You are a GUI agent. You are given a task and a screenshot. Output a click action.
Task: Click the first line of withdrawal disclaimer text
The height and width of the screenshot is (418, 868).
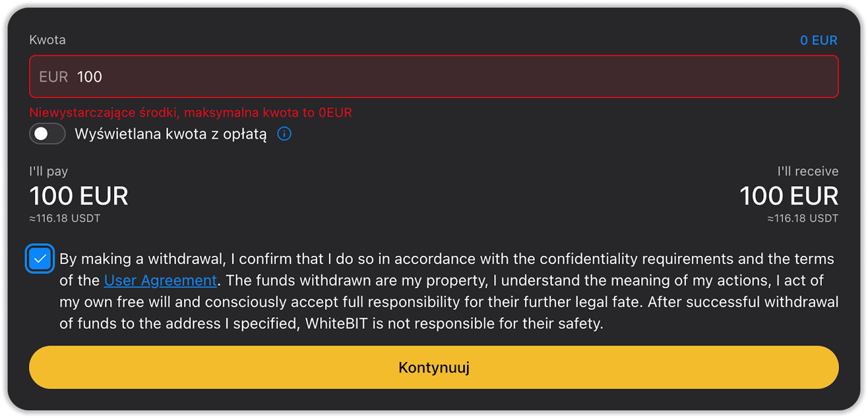point(446,259)
